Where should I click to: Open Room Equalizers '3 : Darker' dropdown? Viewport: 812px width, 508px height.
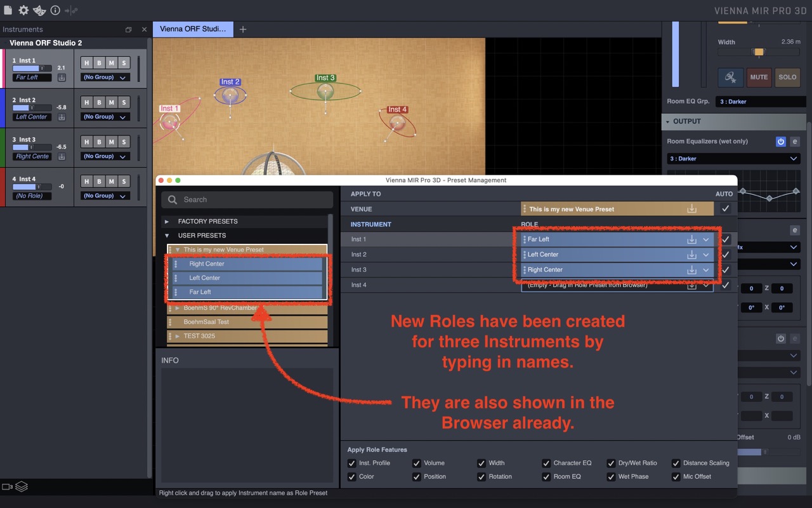coord(733,159)
